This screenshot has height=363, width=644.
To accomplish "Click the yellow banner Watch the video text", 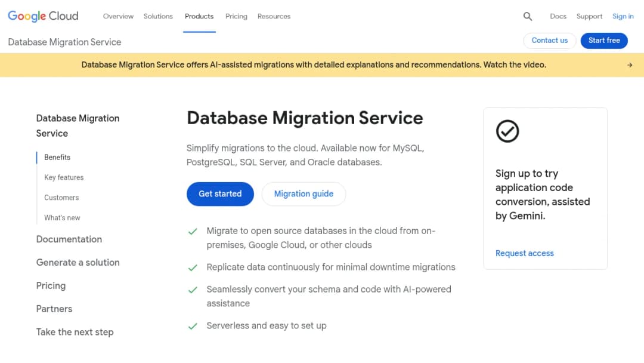I will [x=515, y=65].
